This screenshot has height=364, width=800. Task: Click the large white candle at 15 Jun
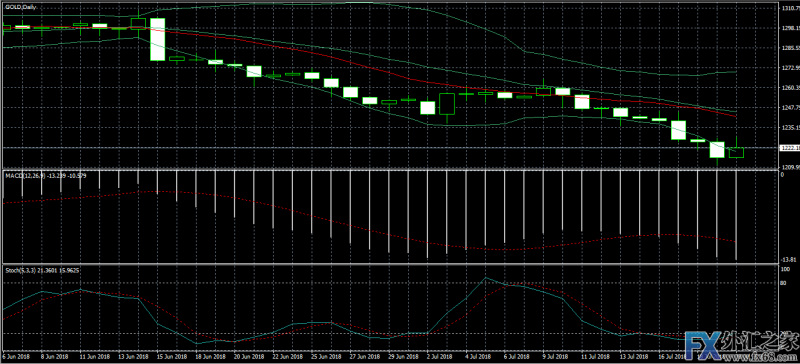(x=157, y=39)
